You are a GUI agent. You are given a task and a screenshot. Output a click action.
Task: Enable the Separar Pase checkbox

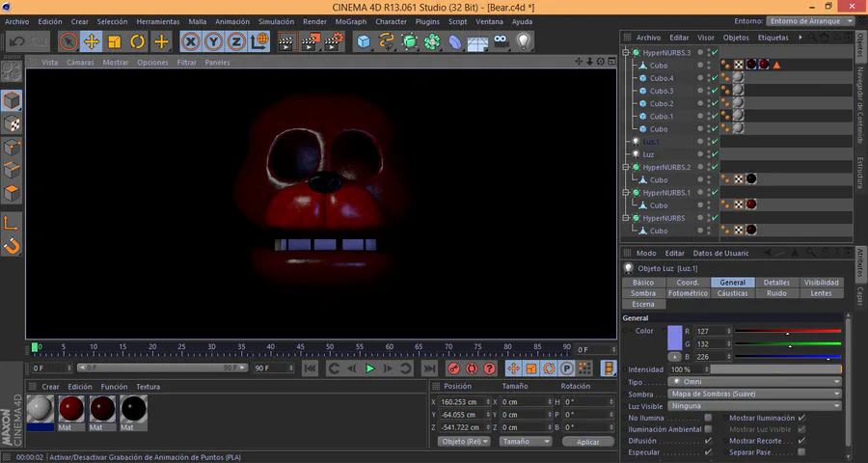(801, 452)
